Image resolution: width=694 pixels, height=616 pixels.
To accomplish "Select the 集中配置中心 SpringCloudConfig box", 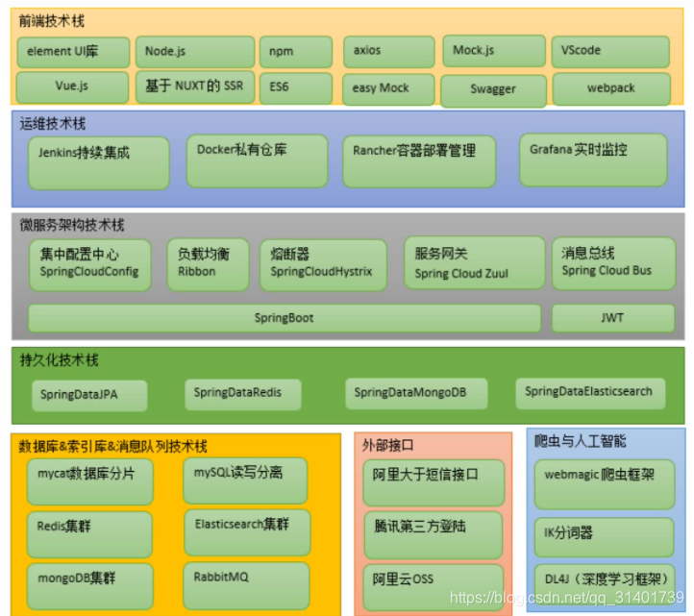I will (89, 265).
